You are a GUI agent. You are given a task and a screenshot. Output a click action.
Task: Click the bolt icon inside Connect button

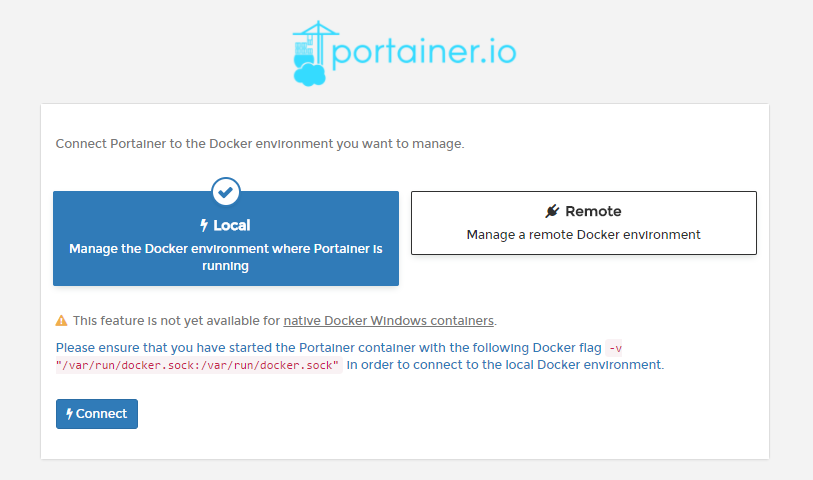coord(69,414)
